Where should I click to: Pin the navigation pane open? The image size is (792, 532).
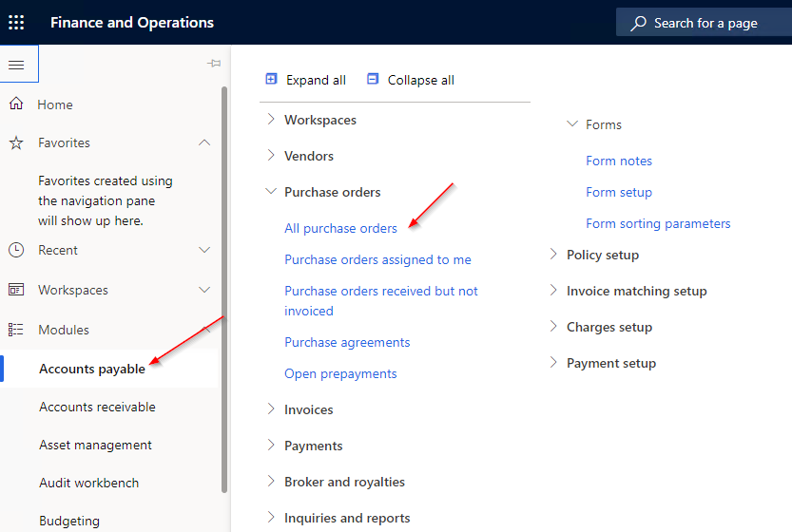coord(214,63)
